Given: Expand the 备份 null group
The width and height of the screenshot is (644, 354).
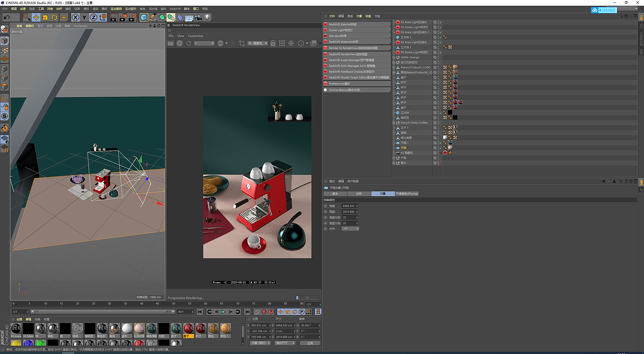Looking at the screenshot, I should pos(394,163).
